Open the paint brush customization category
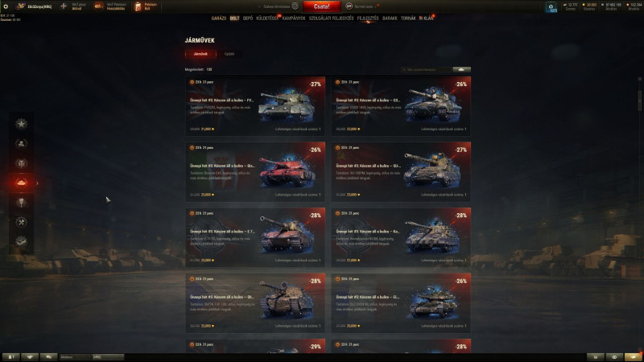 click(22, 203)
